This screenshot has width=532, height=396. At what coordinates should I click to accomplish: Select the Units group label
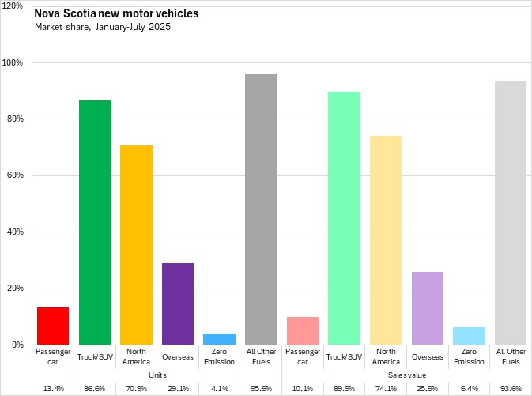point(157,374)
